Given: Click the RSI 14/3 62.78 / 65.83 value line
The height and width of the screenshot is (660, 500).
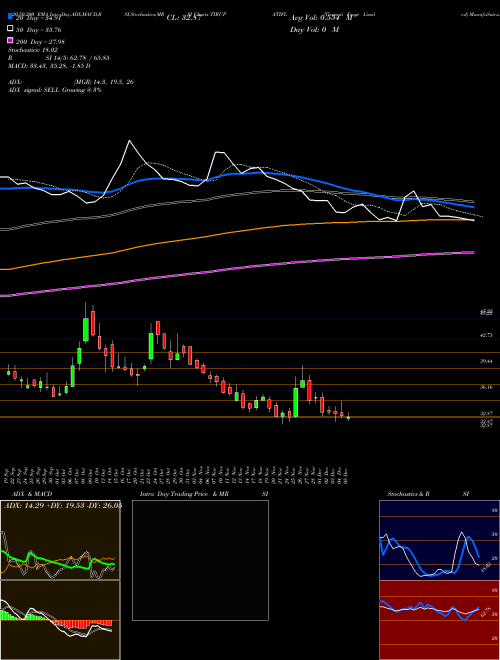Looking at the screenshot, I should 59,58.
